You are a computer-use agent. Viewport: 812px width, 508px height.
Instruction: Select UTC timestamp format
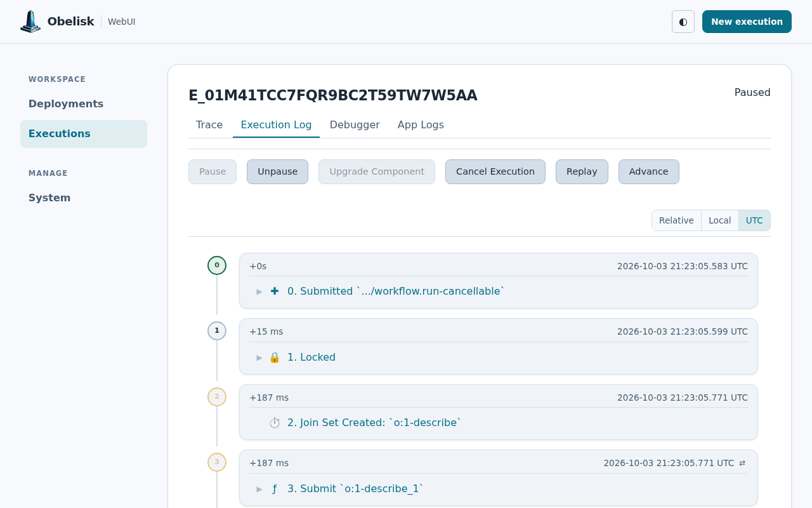(x=754, y=220)
